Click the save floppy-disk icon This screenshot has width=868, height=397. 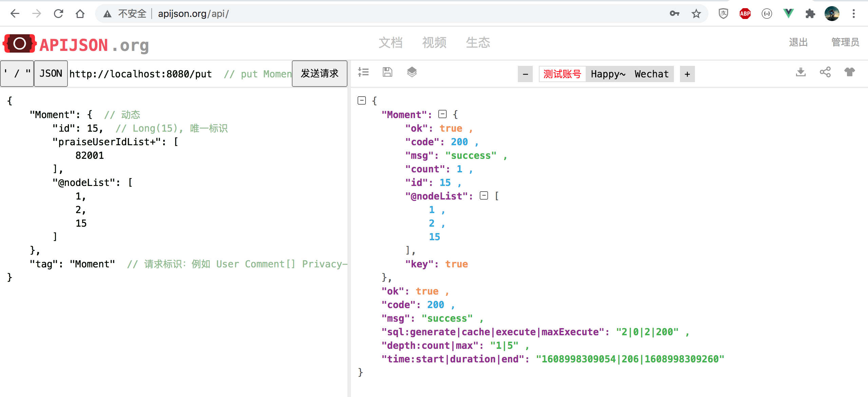pos(387,72)
